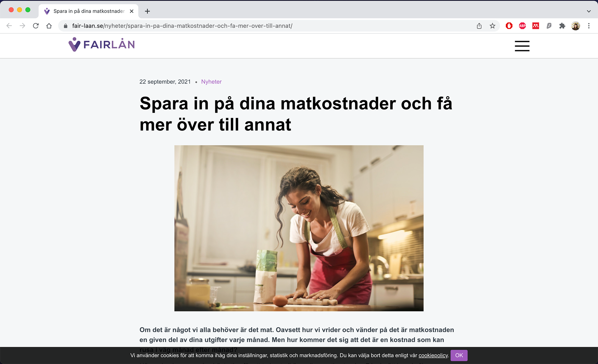Open the AdBlock Plus extension
The height and width of the screenshot is (364, 598).
pyautogui.click(x=522, y=26)
